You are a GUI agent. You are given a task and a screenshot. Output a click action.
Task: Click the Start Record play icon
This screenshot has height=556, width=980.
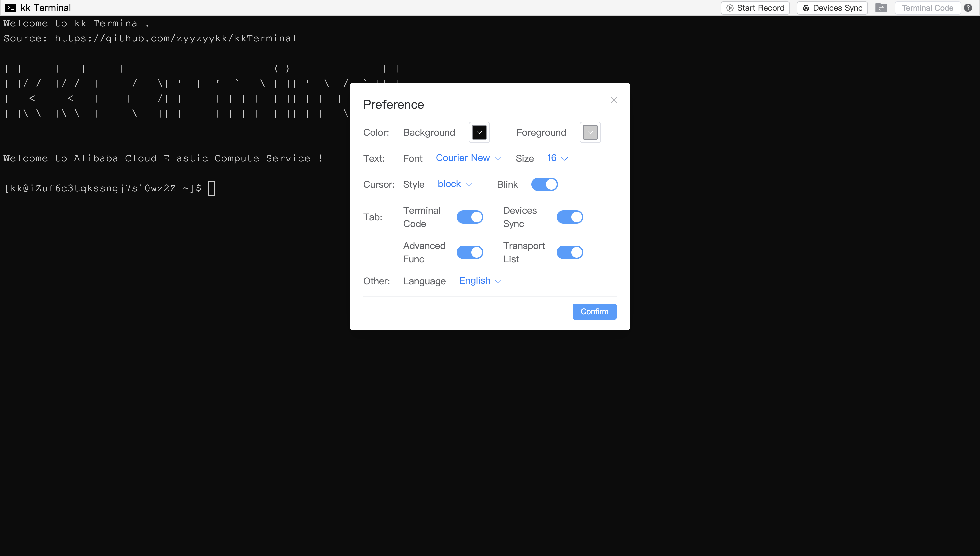pos(730,8)
